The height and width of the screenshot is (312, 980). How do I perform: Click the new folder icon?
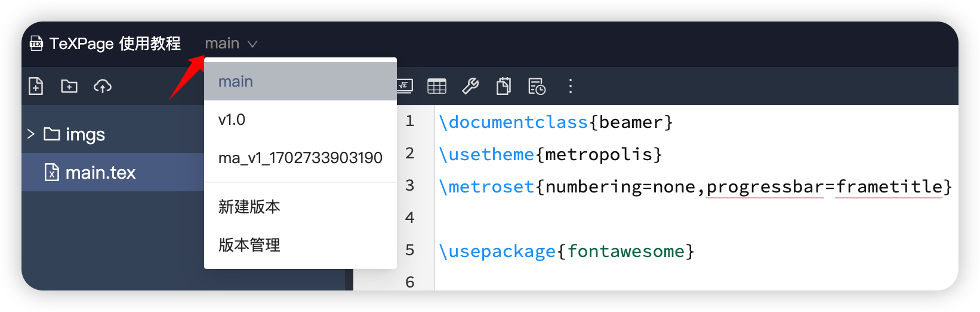pyautogui.click(x=69, y=87)
